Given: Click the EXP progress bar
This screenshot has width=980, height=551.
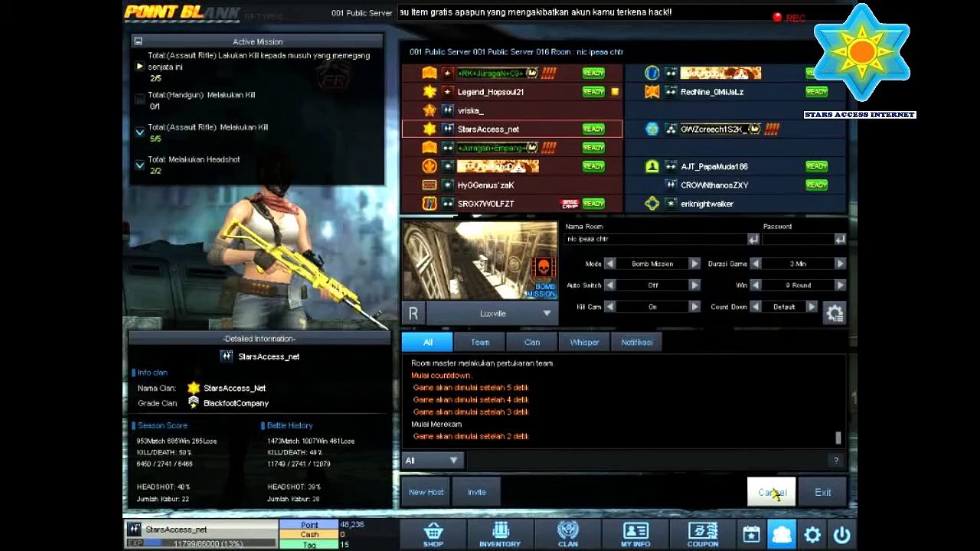Looking at the screenshot, I should point(211,543).
